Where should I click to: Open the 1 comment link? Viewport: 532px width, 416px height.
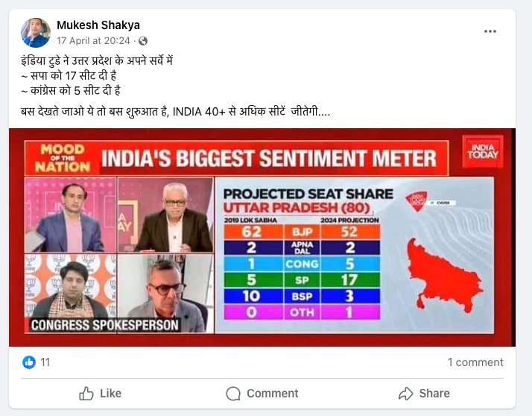point(475,362)
